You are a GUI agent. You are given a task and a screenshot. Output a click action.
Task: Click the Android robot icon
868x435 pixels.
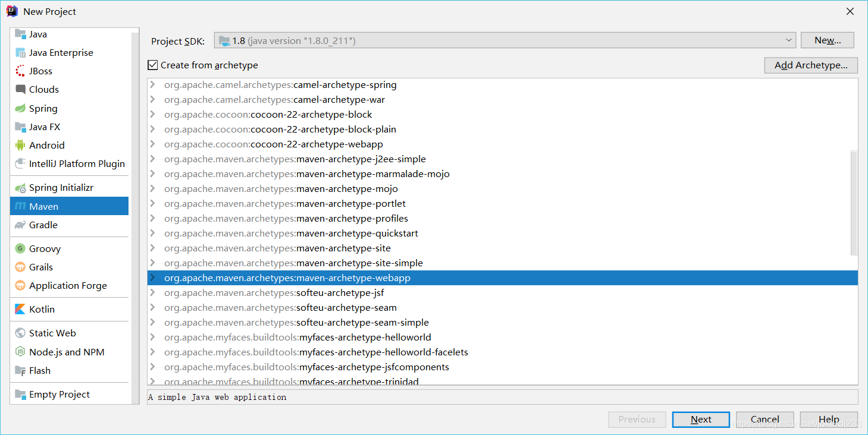20,145
